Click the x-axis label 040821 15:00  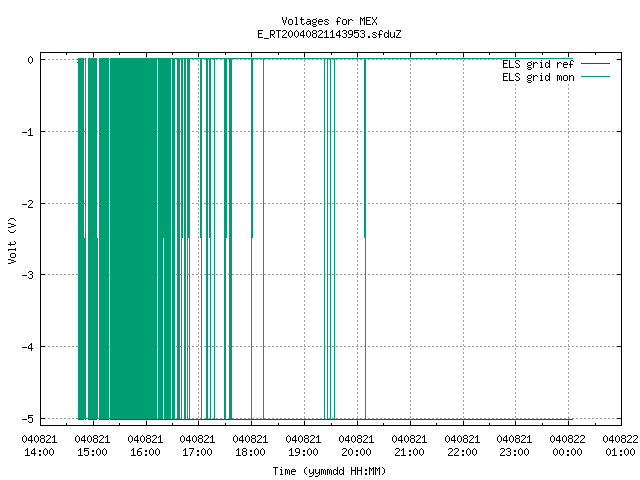(92, 446)
